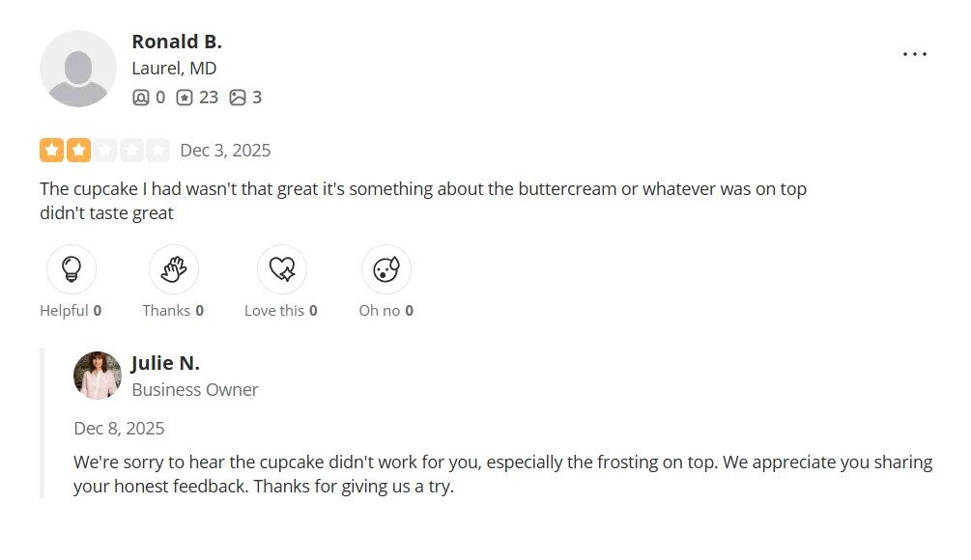Click the Love this heart icon
This screenshot has height=560, width=971.
click(282, 269)
